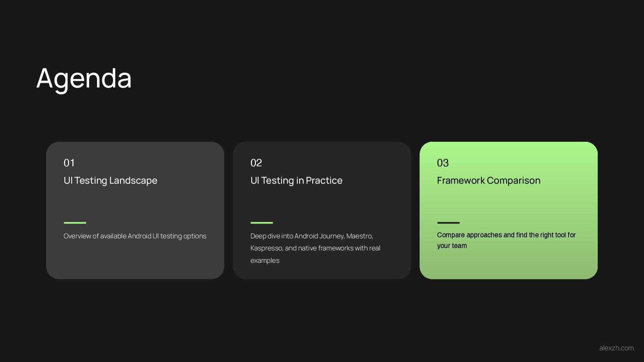
Task: Click the words your team in green card
Action: click(x=452, y=246)
